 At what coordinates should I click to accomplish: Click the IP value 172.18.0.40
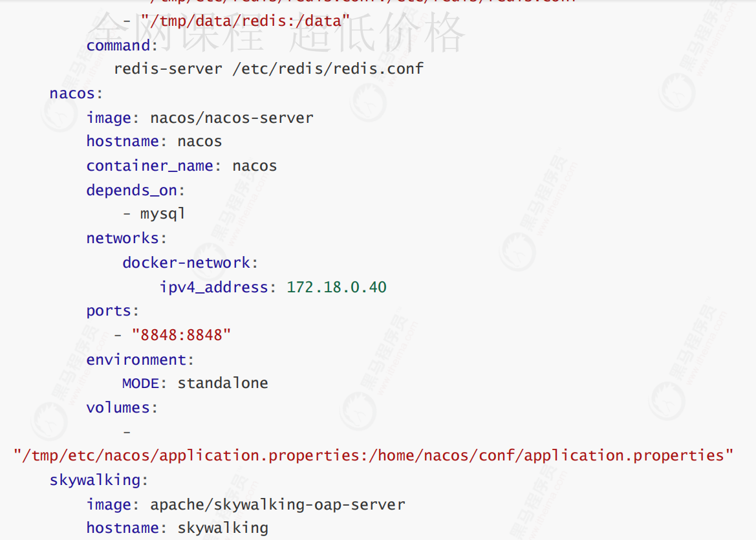336,287
